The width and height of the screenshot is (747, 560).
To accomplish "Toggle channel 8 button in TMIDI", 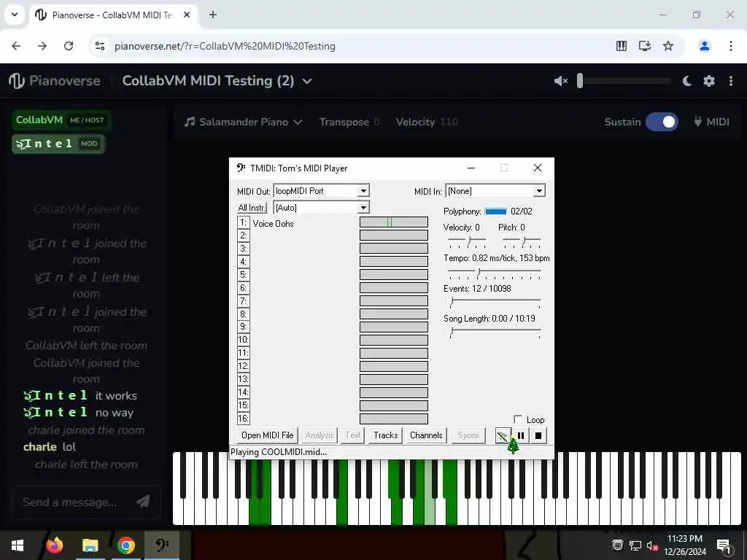I will tap(244, 314).
